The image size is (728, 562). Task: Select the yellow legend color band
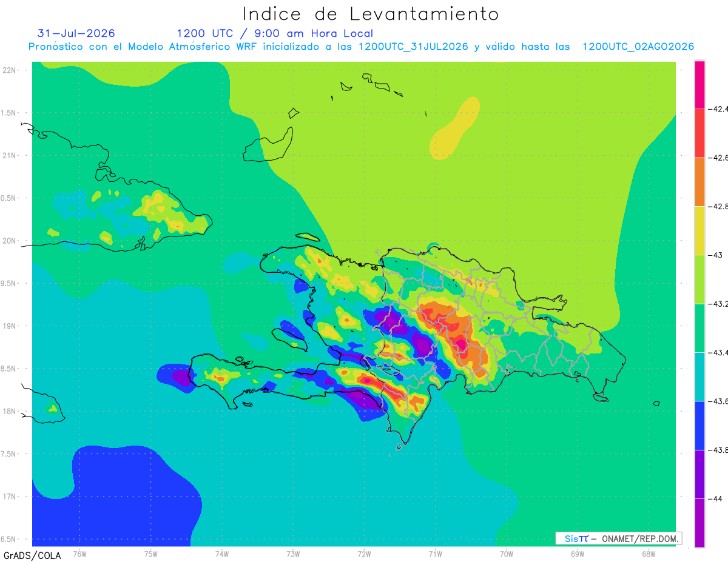pos(699,231)
